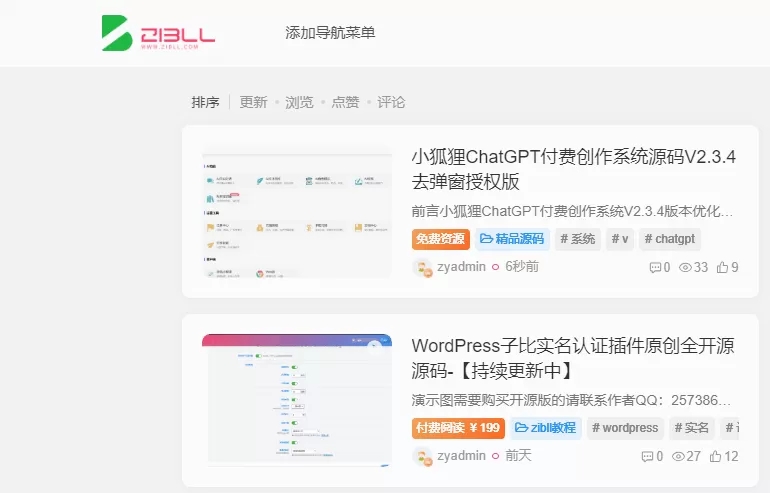Open the 小狐狸ChatGPT付费创作系统 post title
770x493 pixels.
coord(573,169)
